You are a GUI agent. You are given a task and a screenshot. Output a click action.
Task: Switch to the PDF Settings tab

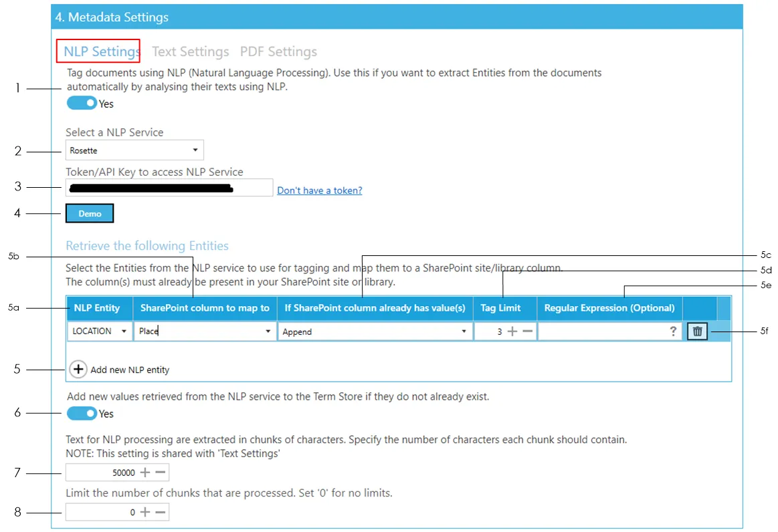tap(278, 51)
